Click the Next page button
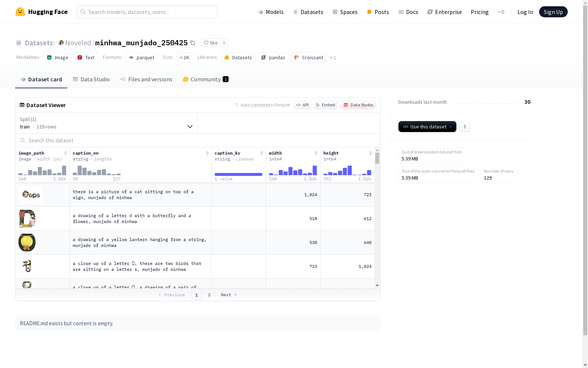Viewport: 588px width, 368px height. point(229,295)
